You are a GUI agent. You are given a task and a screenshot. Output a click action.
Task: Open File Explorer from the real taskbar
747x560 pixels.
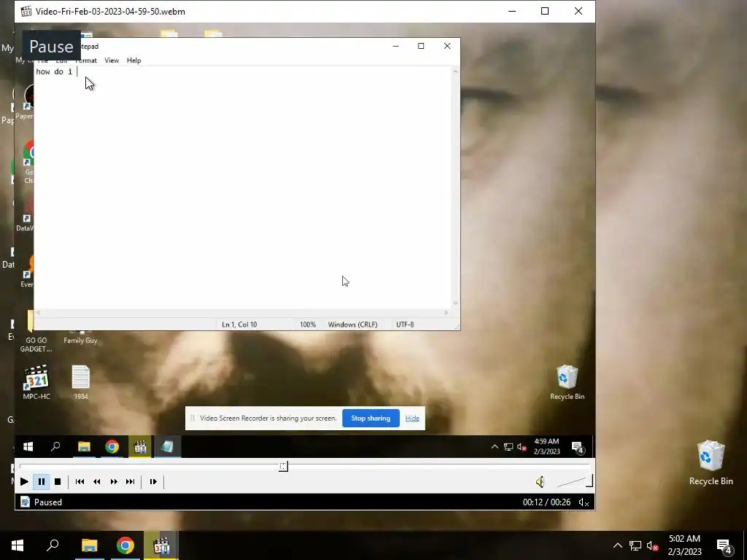89,545
